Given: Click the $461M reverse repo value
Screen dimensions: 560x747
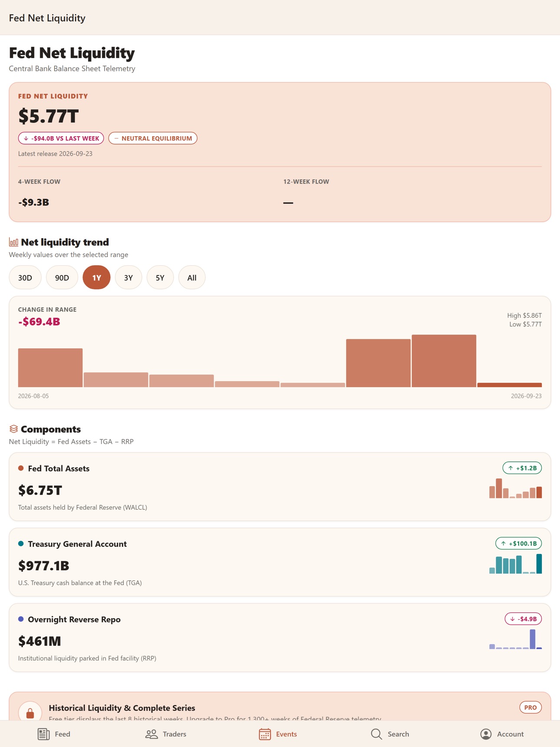Looking at the screenshot, I should [x=40, y=641].
